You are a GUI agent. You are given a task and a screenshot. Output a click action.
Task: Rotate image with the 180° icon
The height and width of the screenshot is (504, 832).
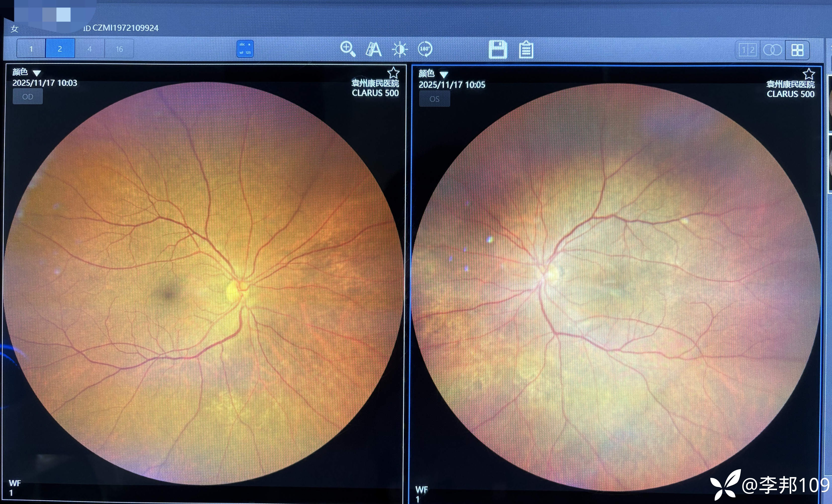coord(425,49)
